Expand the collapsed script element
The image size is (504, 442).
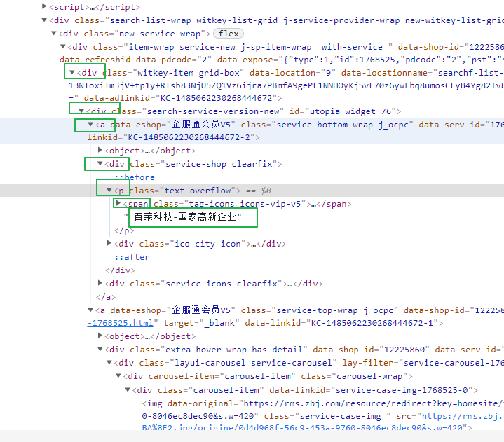tap(44, 6)
